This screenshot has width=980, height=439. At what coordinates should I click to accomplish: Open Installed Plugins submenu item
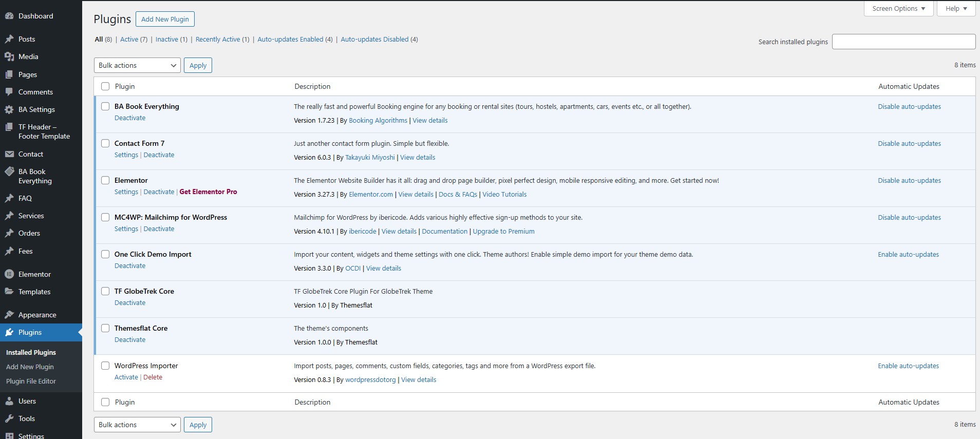tap(31, 352)
